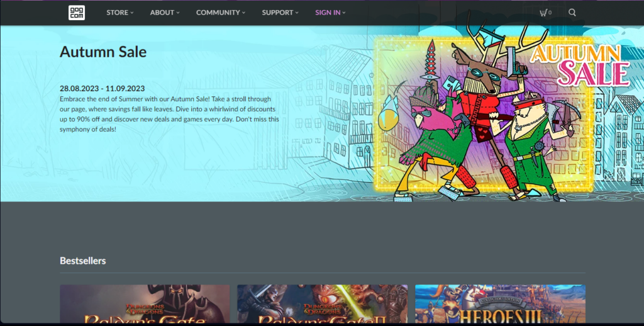Click the cart item count "0"
This screenshot has width=644, height=326.
[550, 13]
